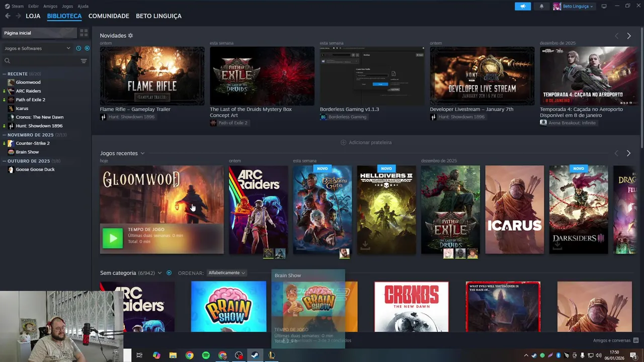Switch to the COMUNIDADE tab
This screenshot has height=362, width=644.
point(109,16)
